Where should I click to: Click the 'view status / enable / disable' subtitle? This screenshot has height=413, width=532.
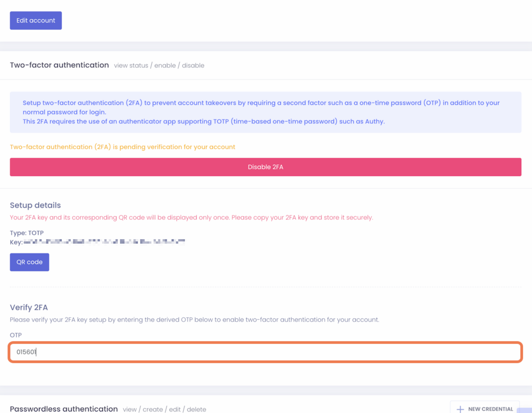point(159,66)
